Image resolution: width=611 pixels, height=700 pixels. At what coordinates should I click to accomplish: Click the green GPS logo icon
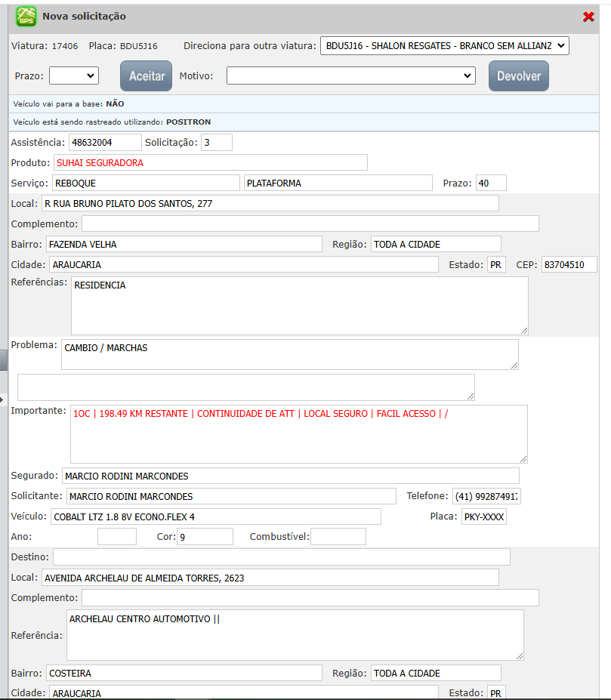coord(26,17)
